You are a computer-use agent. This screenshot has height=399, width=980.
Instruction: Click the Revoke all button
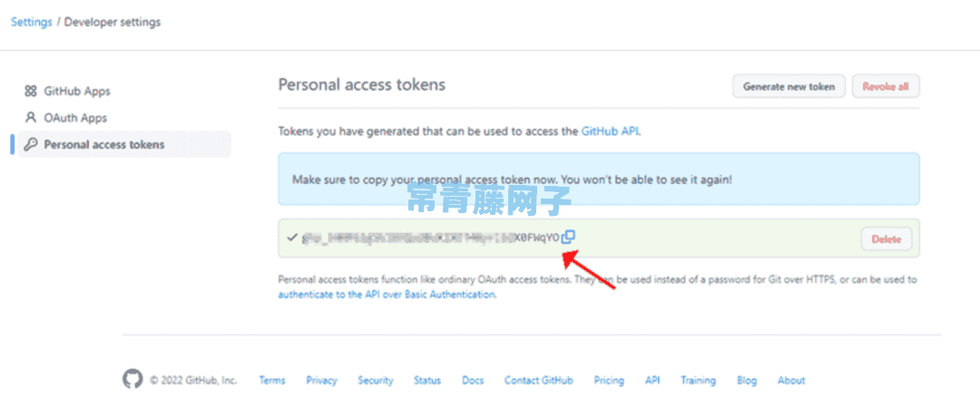pyautogui.click(x=886, y=87)
